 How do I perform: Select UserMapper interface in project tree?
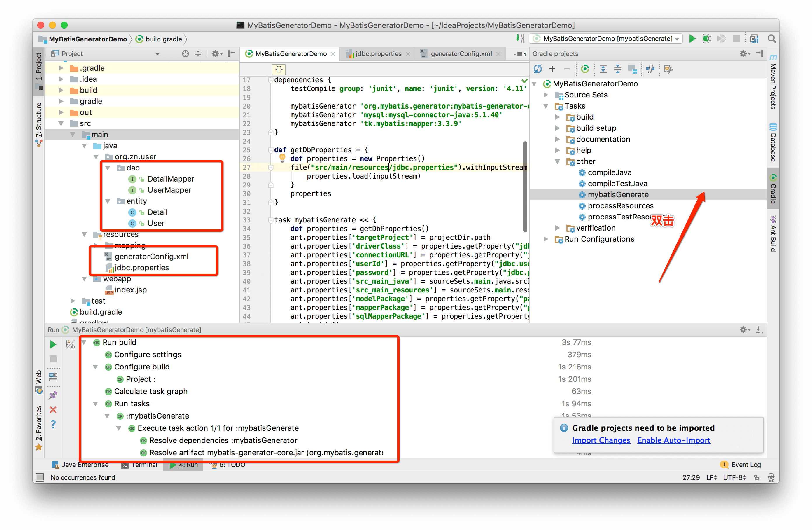click(x=169, y=190)
